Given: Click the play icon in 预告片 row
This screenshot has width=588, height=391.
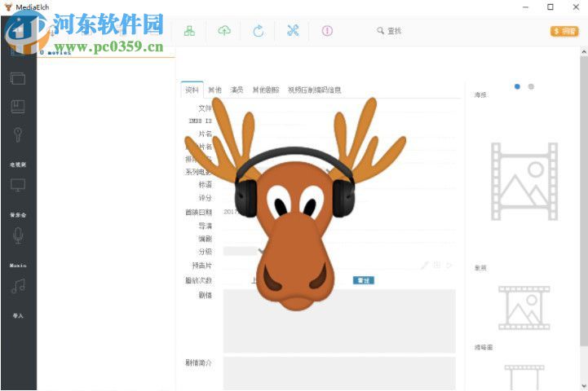Looking at the screenshot, I should (x=449, y=266).
